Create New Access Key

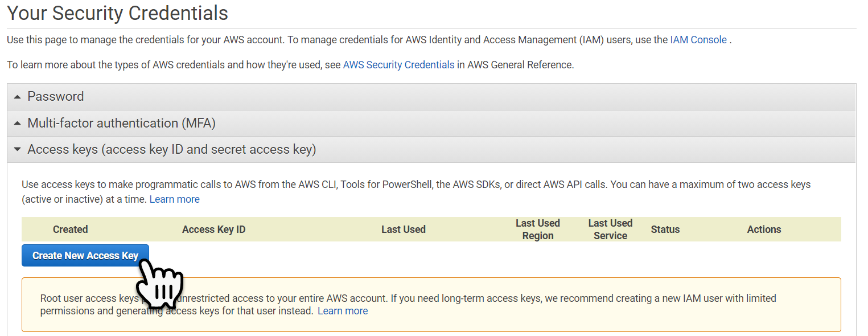coord(85,255)
